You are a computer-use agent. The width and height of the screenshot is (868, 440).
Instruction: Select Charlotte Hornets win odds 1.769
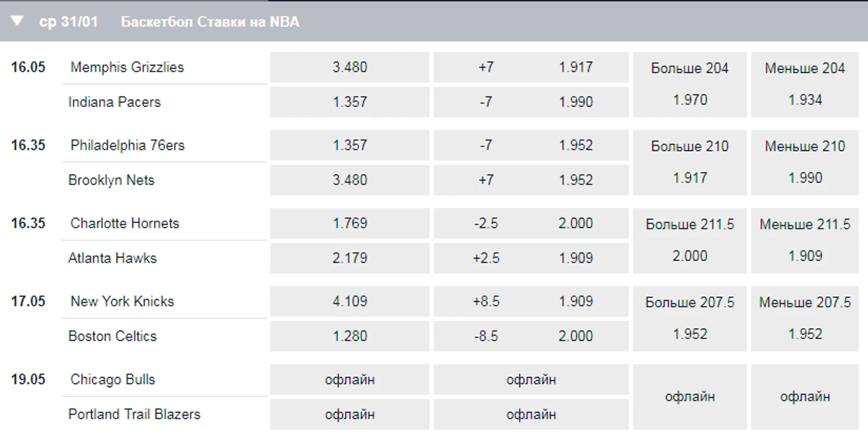tap(350, 223)
